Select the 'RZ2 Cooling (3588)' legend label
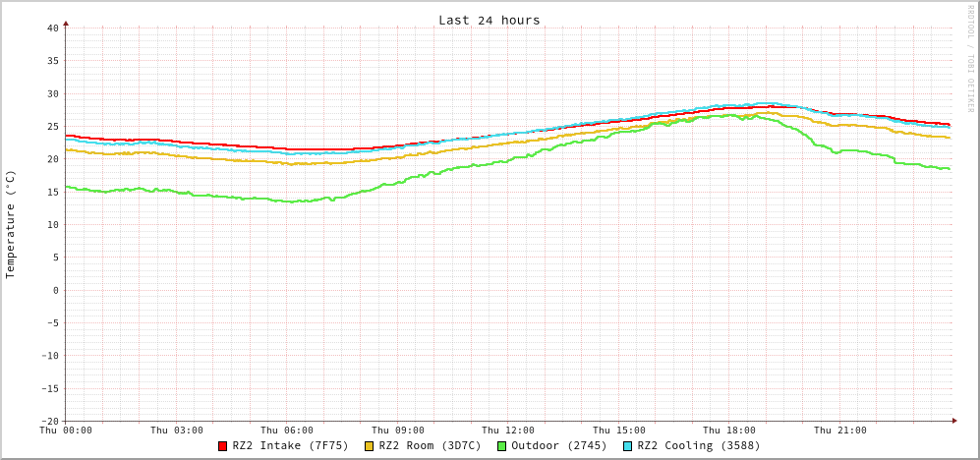 point(698,445)
